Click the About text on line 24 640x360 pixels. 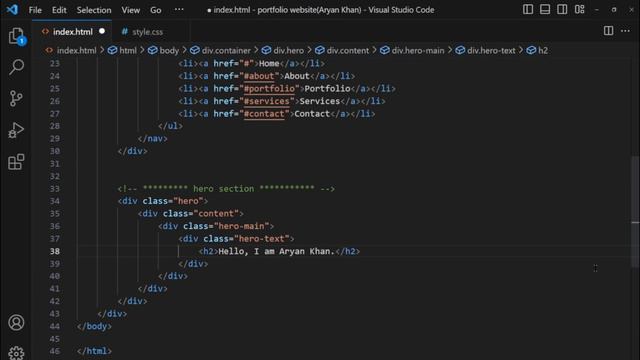point(297,76)
